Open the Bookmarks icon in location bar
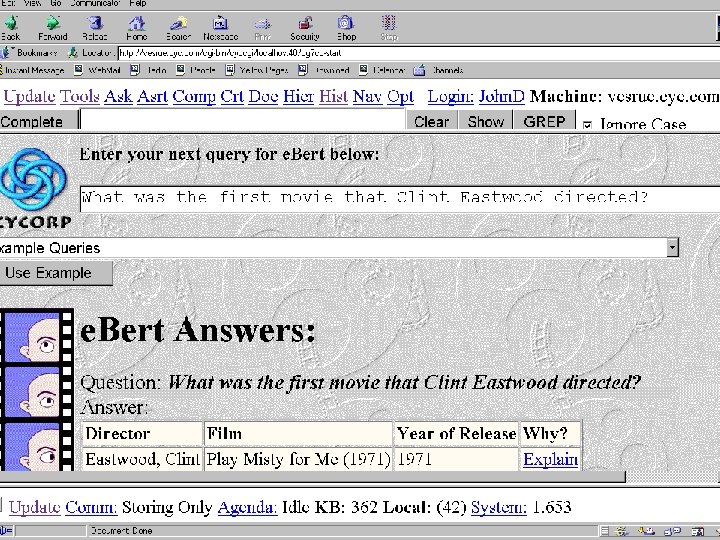Viewport: 720px width, 540px height. (x=6, y=52)
